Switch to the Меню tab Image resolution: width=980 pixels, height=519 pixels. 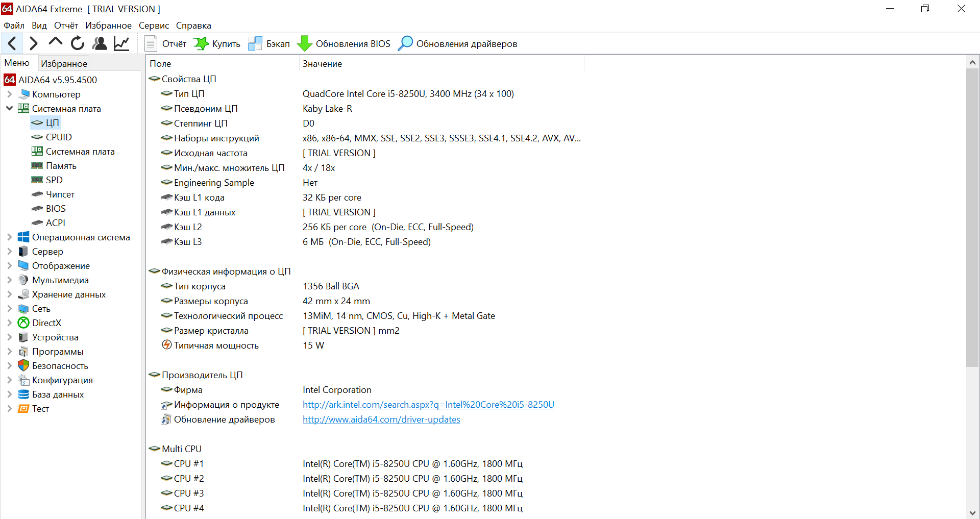17,63
